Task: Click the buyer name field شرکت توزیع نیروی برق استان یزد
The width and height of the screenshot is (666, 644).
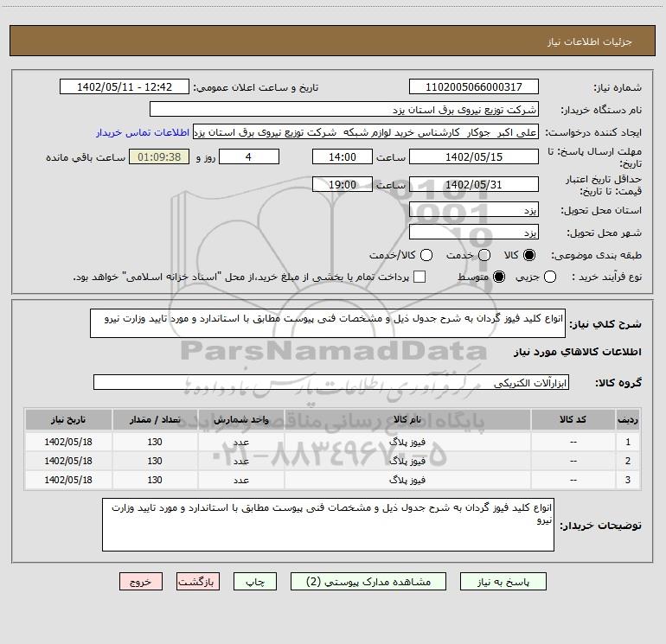Action: click(344, 109)
